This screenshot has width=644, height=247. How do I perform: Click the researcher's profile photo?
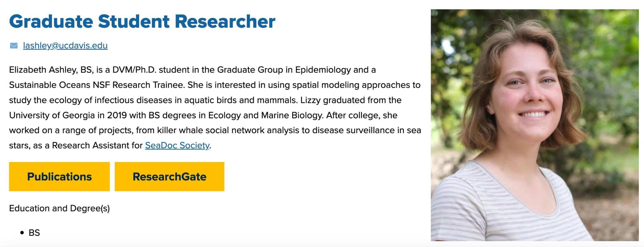(535, 125)
